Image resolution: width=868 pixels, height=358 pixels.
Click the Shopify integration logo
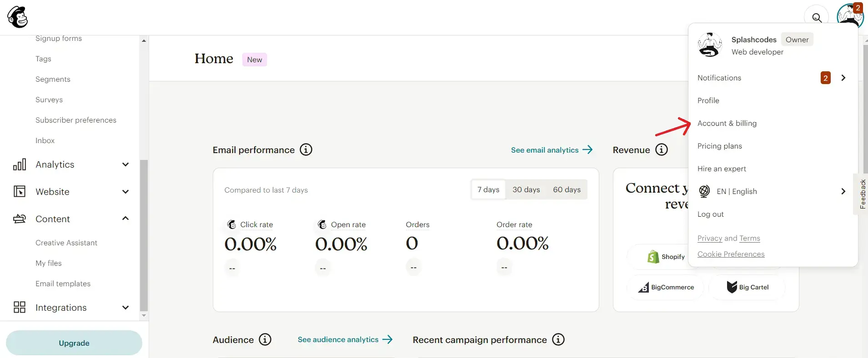(x=653, y=257)
